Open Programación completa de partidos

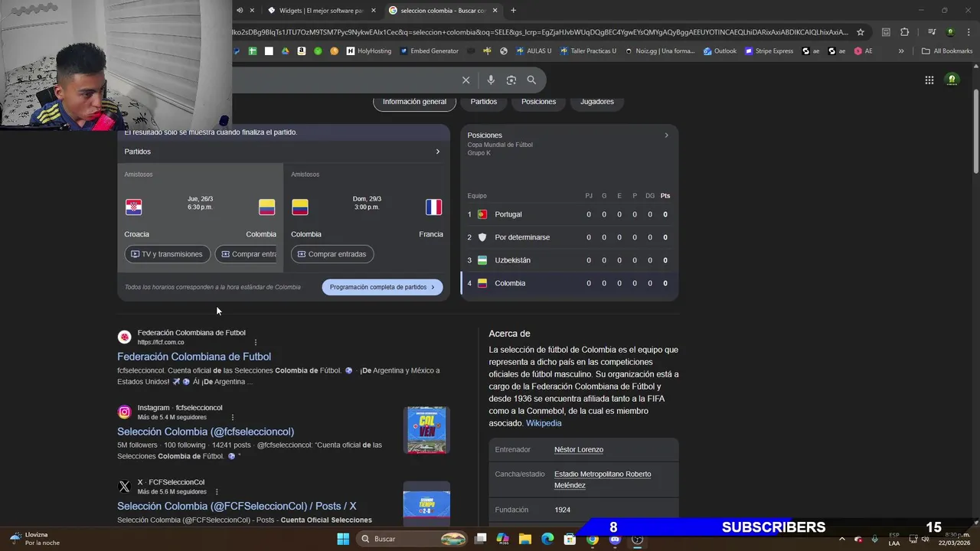coord(382,287)
